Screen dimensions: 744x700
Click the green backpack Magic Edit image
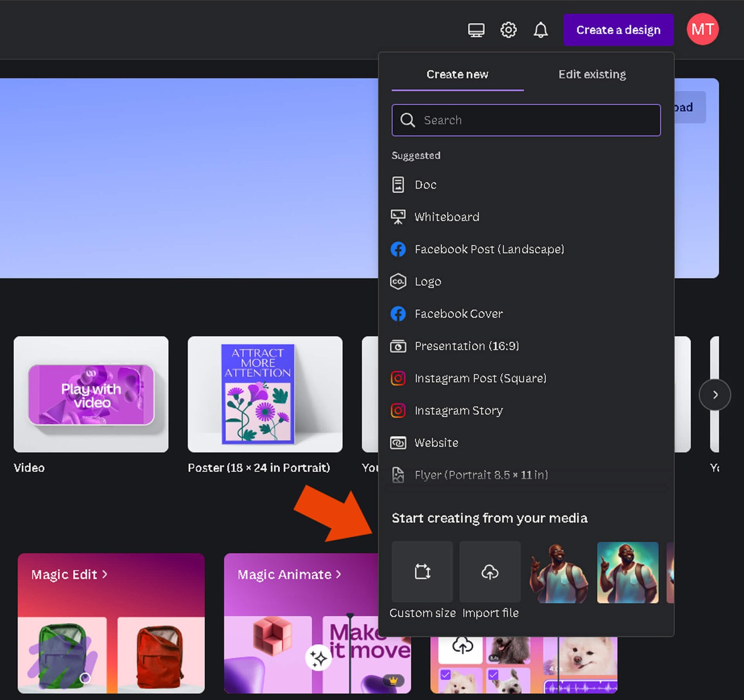point(62,655)
